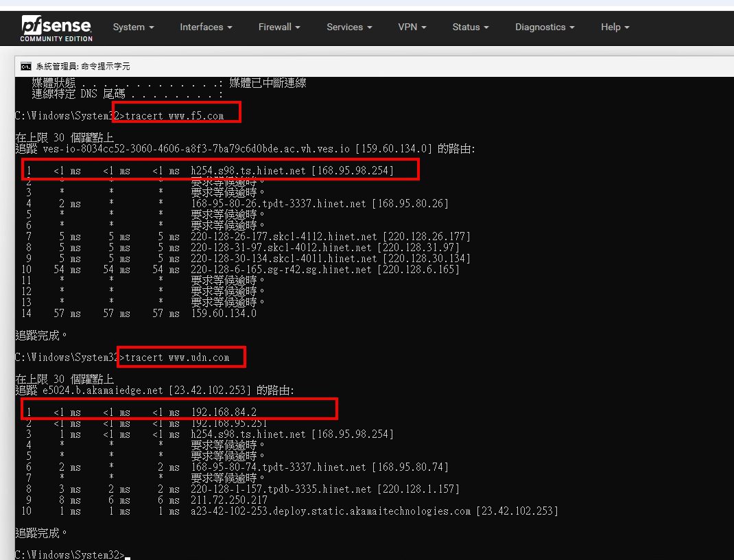Click the tracert www.f5.com command text
The height and width of the screenshot is (560, 734).
pos(174,116)
